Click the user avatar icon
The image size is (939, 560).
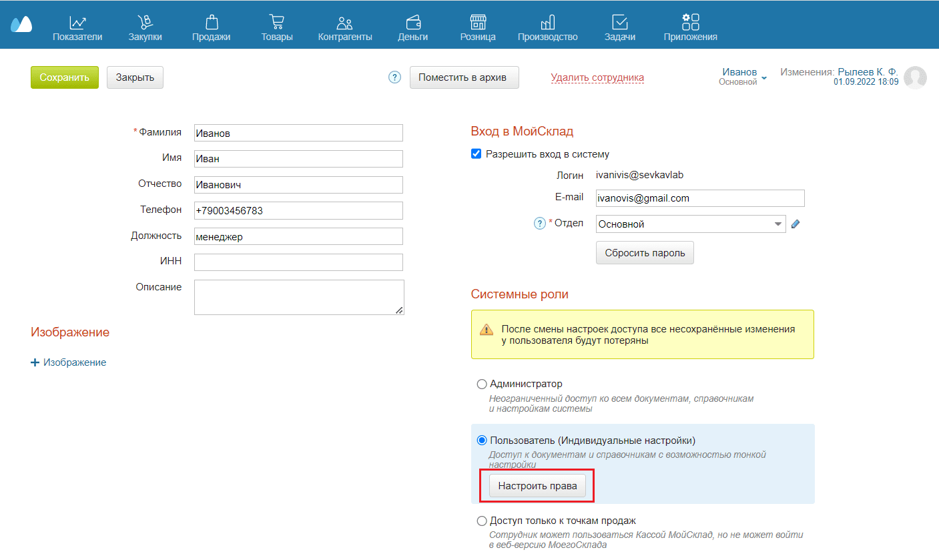915,77
